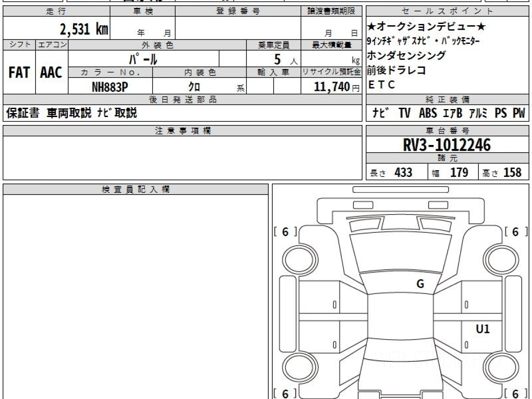The height and width of the screenshot is (399, 532).
Task: Click the エアコン column header
Action: click(x=52, y=45)
